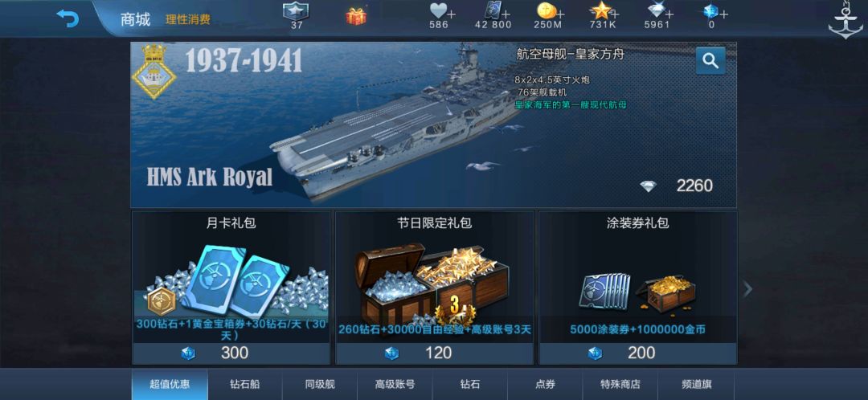Select the 频道旗 tab
The image size is (868, 400).
click(x=696, y=385)
